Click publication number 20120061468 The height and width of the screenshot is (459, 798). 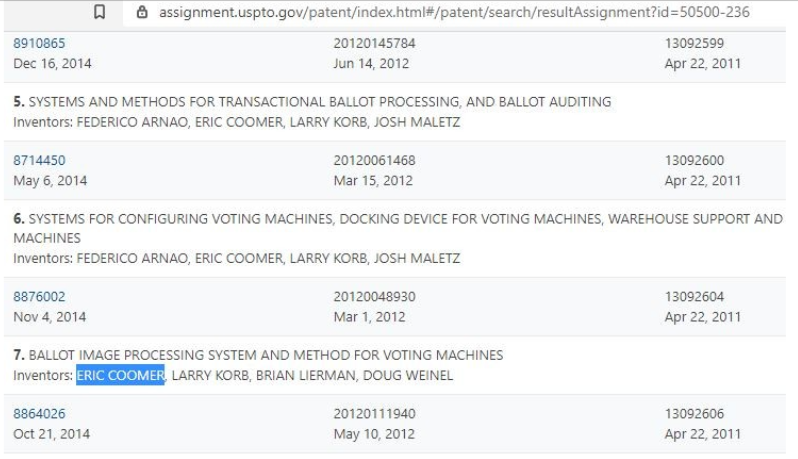click(x=374, y=160)
